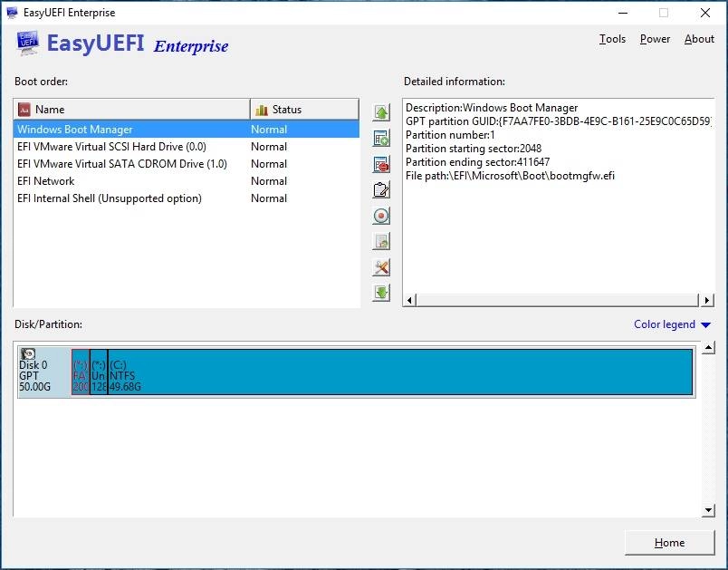The width and height of the screenshot is (728, 570).
Task: Select EFI VMware Virtual SATA CDROM Drive entry
Action: pyautogui.click(x=187, y=164)
